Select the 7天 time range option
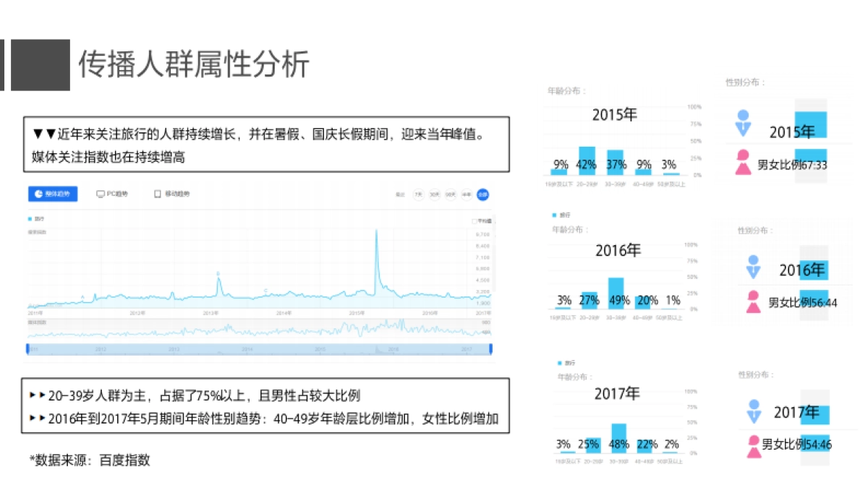Viewport: 868px width, 488px height. point(418,194)
